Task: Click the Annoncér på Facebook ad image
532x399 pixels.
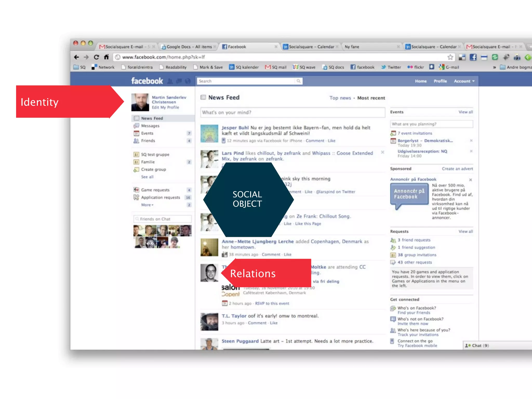Action: pos(409,196)
